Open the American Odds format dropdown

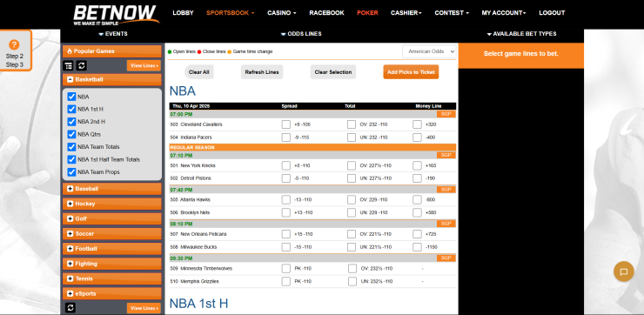(429, 51)
